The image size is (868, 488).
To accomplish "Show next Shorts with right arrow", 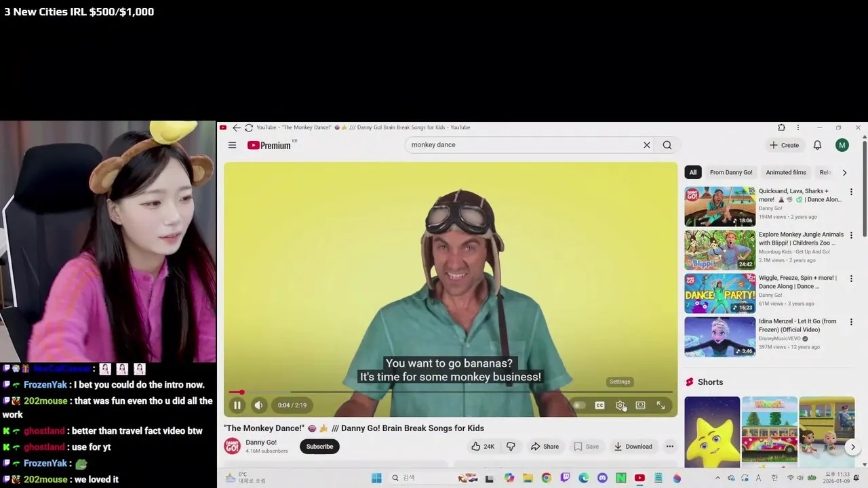I will [x=853, y=447].
